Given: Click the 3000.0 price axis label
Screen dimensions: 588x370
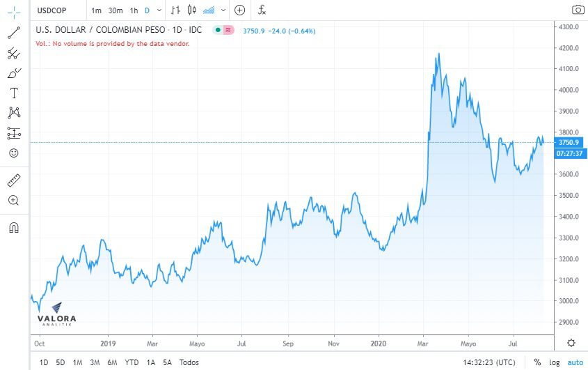Looking at the screenshot, I should point(569,301).
